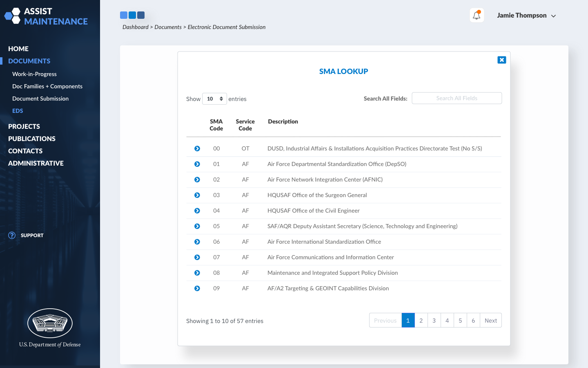
Task: Open the Show entries count dropdown
Action: (x=214, y=99)
